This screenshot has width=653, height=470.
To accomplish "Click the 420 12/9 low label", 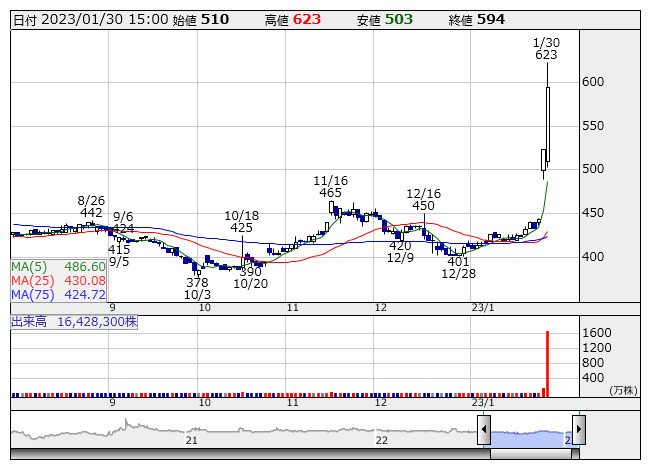I will pyautogui.click(x=400, y=252).
